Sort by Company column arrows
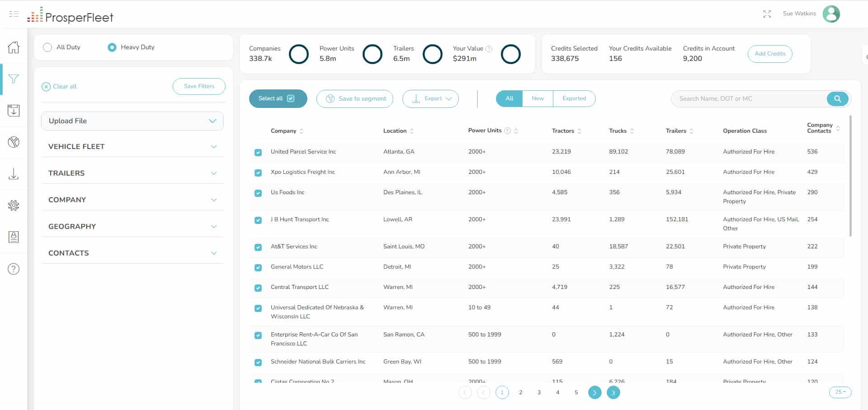 [x=302, y=131]
